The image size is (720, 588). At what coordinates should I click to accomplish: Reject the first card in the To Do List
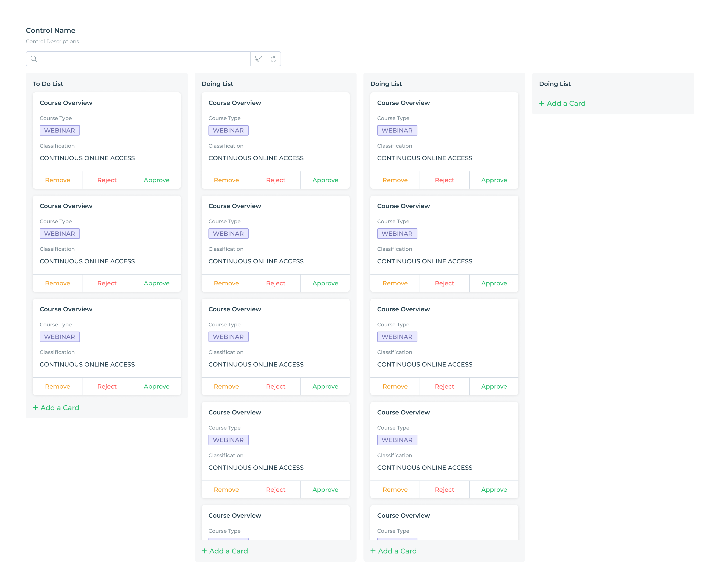pos(107,180)
